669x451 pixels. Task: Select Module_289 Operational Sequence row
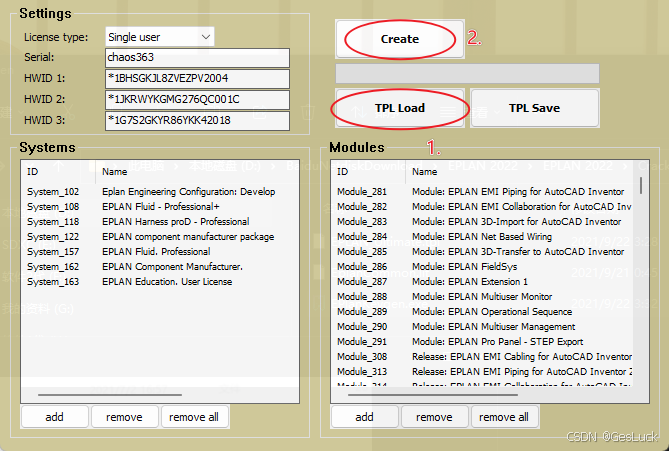483,311
